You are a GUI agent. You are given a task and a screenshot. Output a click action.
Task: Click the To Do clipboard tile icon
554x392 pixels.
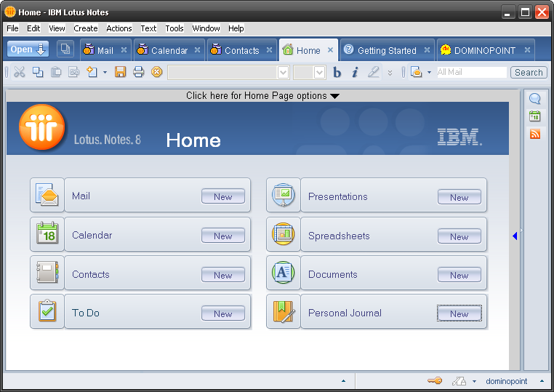pos(47,311)
